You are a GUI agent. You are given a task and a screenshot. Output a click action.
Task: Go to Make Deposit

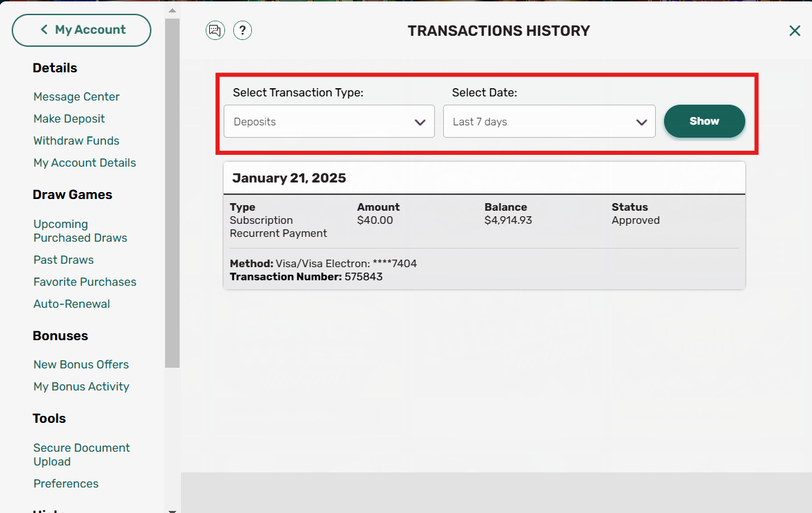pyautogui.click(x=69, y=118)
